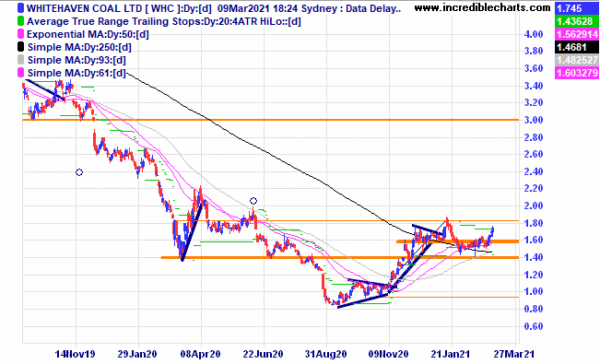The image size is (600, 364).
Task: Click the 29Jan20 date axis label
Action: (x=137, y=354)
